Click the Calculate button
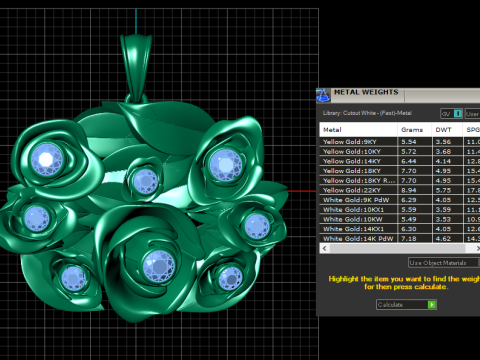Screen dimensions: 480x360 406,305
